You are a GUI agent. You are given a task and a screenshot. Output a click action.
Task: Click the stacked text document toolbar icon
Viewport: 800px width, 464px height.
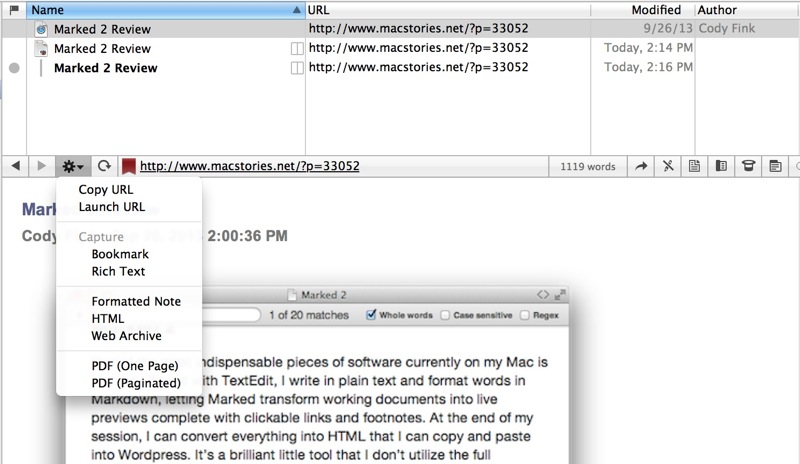point(776,166)
